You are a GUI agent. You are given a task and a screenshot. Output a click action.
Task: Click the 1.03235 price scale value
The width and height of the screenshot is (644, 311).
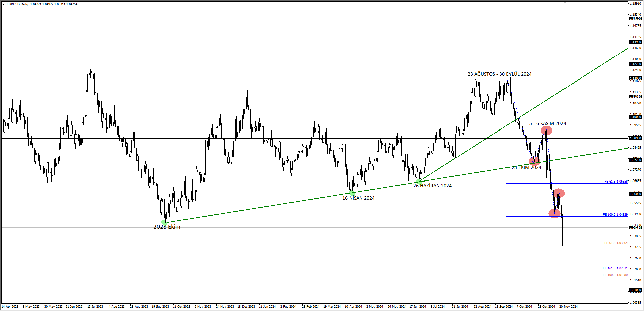(x=636, y=247)
